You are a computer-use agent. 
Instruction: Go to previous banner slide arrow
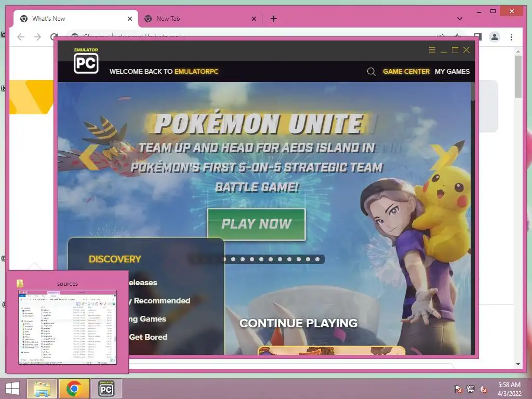(x=89, y=157)
